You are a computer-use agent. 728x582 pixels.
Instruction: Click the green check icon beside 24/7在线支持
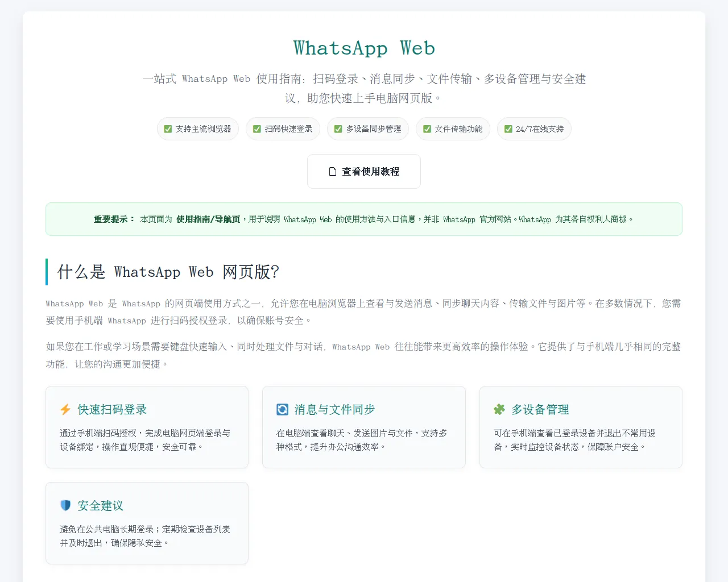pos(508,129)
